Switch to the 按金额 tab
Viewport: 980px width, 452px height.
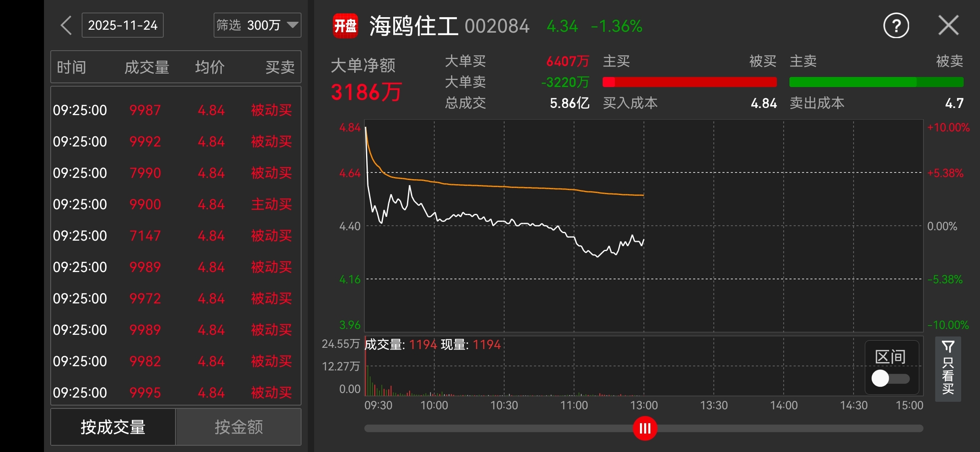239,427
